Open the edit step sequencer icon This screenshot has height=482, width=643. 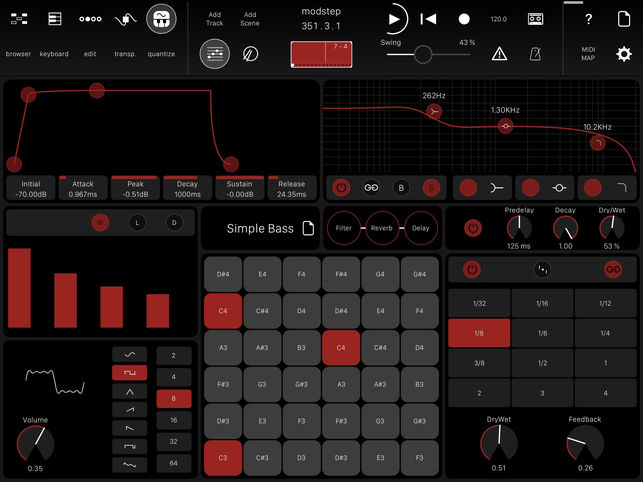tap(90, 19)
